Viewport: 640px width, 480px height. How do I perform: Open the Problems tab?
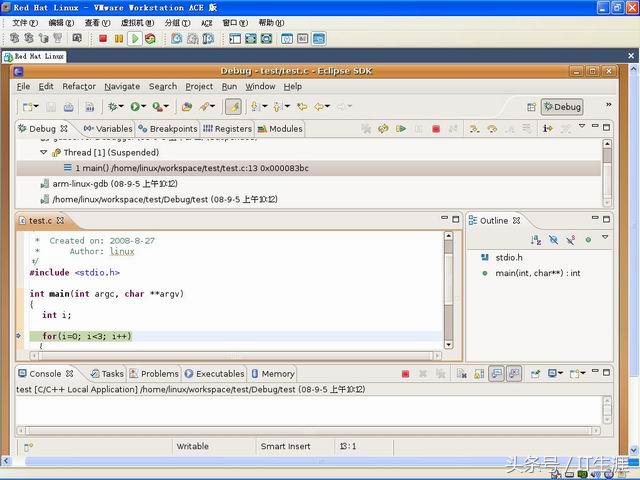tap(154, 374)
